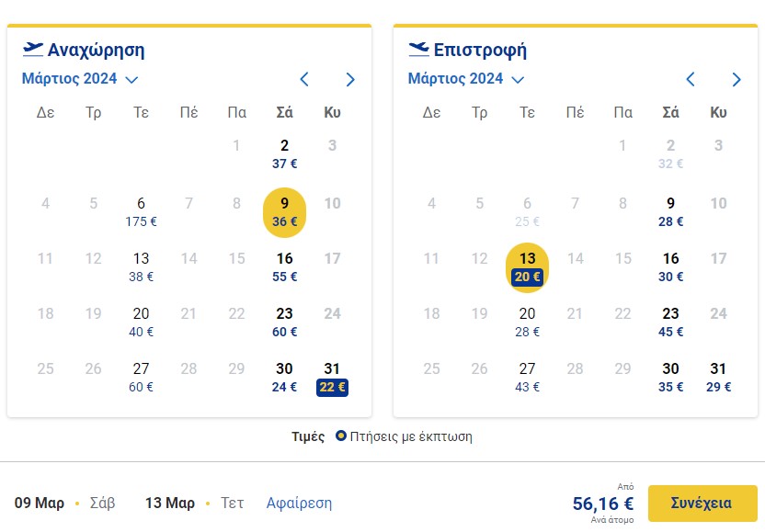Click the discounted flights legend dot icon

(340, 436)
